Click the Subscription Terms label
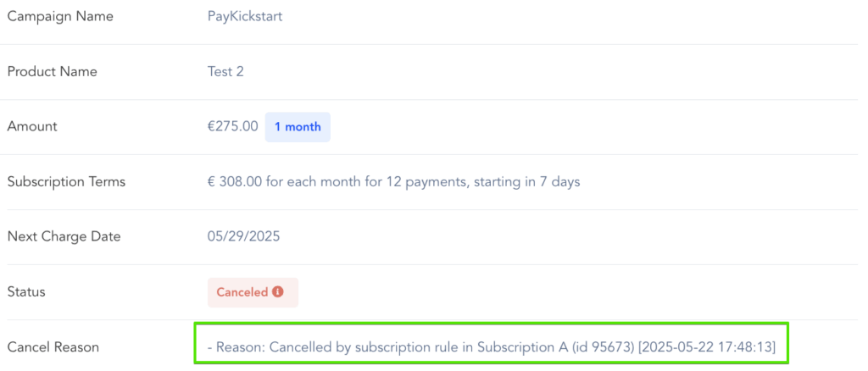The image size is (868, 371). pos(66,182)
